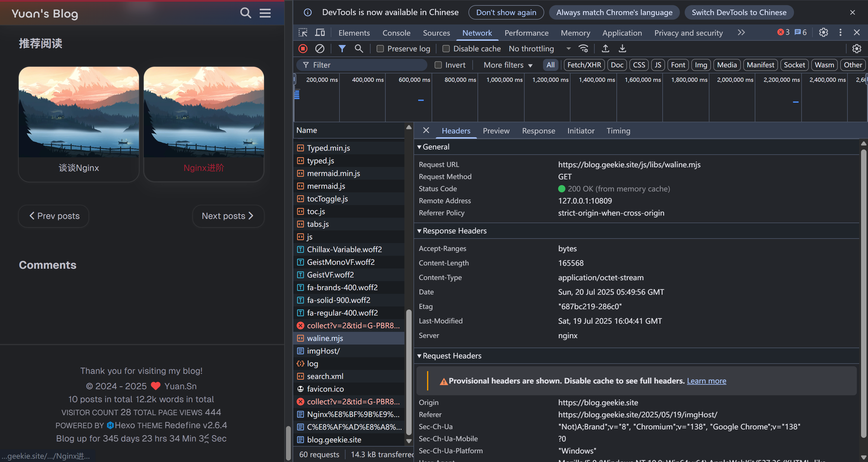Click the Next posts button

coord(228,216)
